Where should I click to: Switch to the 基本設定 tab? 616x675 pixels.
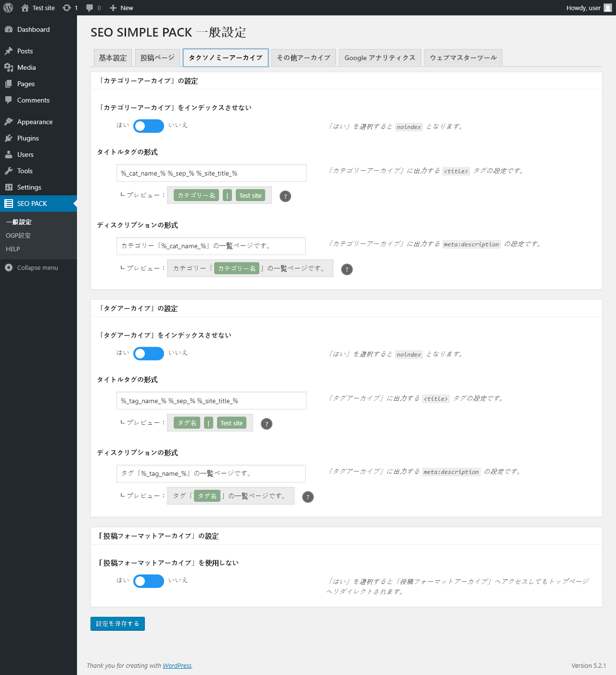click(x=113, y=58)
